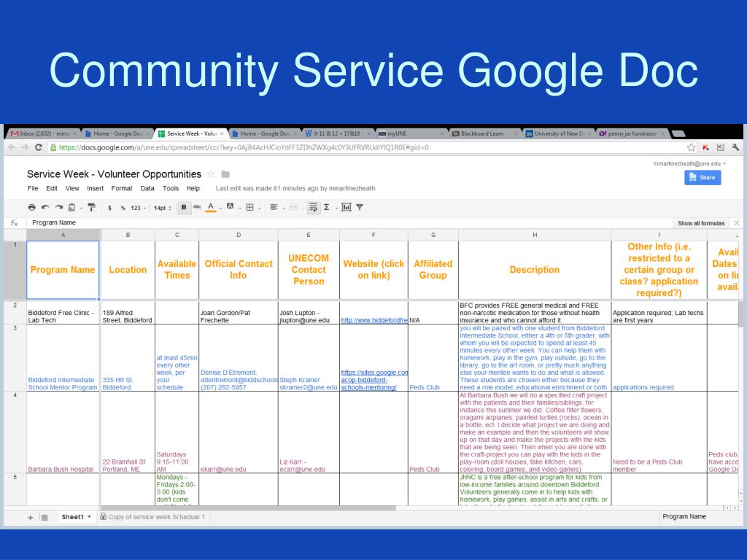Image resolution: width=747 pixels, height=560 pixels.
Task: Click the Filter funnel icon
Action: click(360, 207)
